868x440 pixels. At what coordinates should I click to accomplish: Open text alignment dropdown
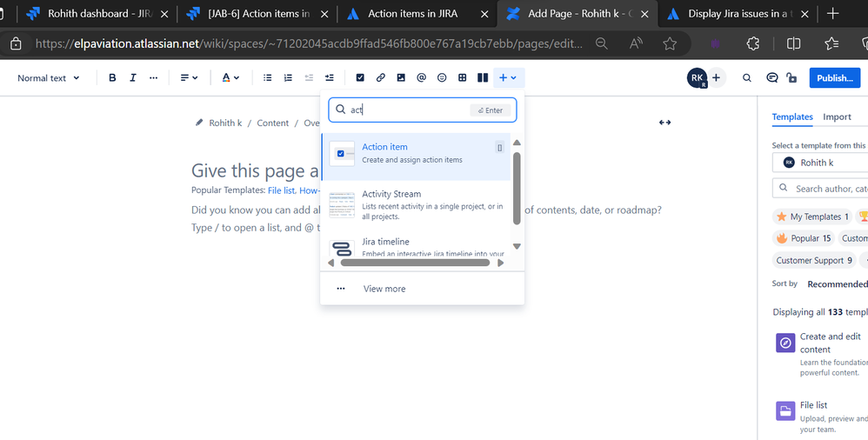pyautogui.click(x=190, y=78)
